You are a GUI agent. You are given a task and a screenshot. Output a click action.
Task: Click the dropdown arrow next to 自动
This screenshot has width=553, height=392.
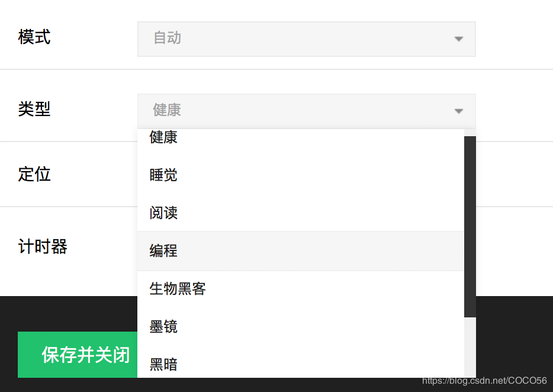459,39
